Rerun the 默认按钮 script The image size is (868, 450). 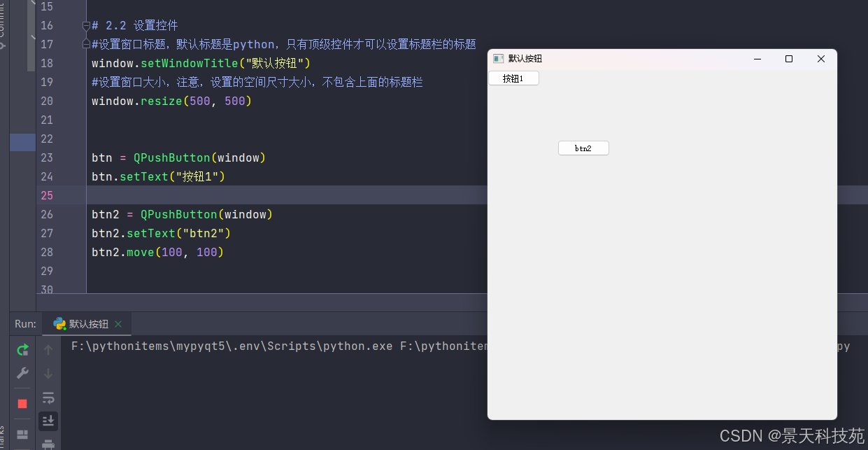click(22, 350)
